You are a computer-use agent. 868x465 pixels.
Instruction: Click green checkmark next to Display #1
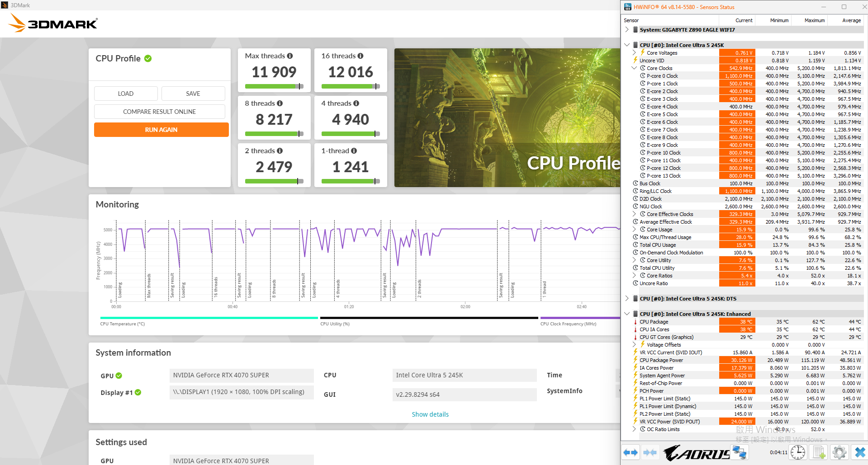click(138, 392)
